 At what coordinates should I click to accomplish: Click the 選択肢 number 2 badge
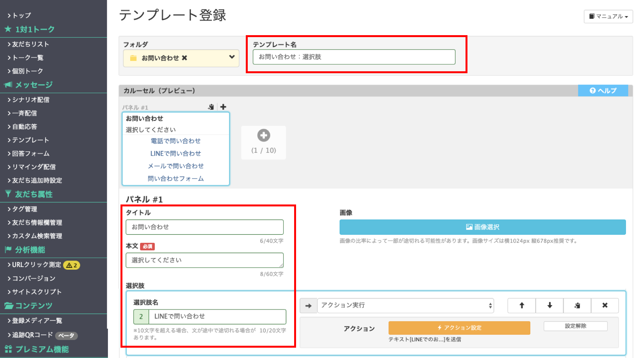pyautogui.click(x=141, y=317)
